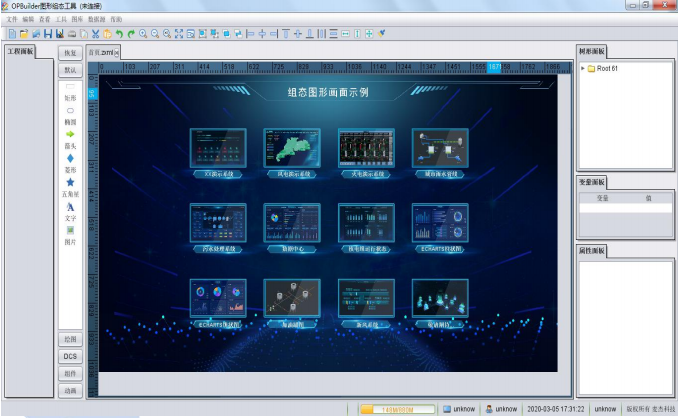The height and width of the screenshot is (418, 681).
Task: Click the 组件 palette button
Action: [70, 374]
